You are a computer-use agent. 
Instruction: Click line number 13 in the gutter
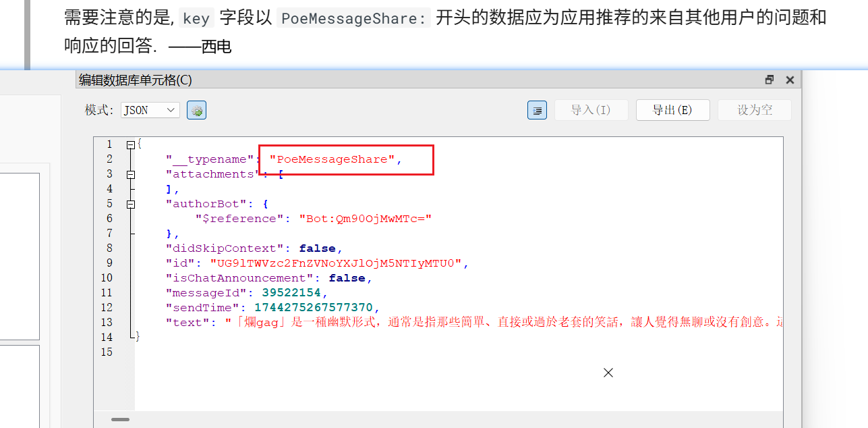coord(107,323)
